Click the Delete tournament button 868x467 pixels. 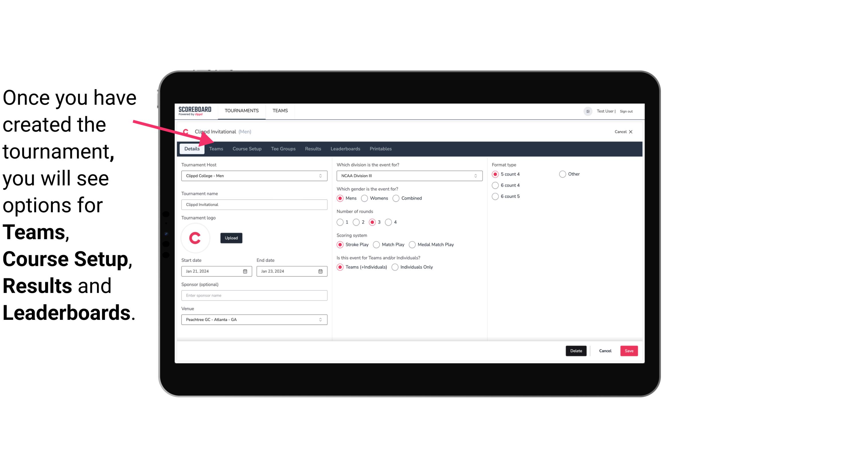576,351
